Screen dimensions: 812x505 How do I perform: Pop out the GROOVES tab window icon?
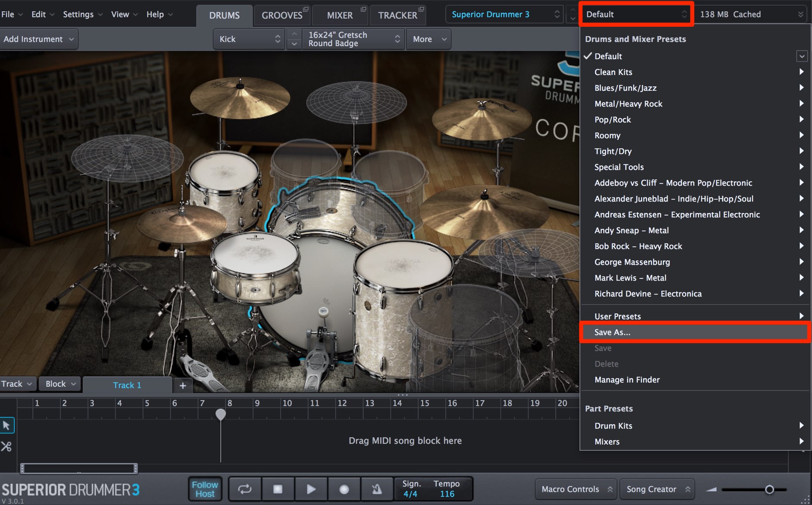(x=305, y=9)
